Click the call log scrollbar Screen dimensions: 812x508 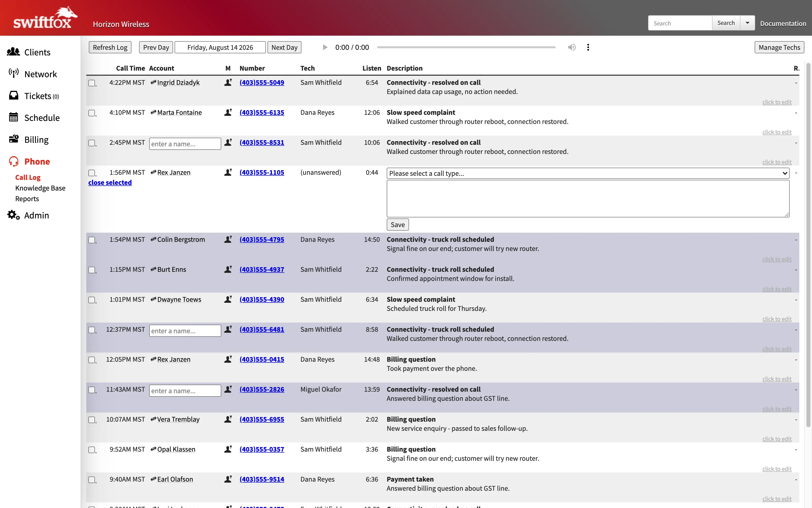click(x=808, y=245)
